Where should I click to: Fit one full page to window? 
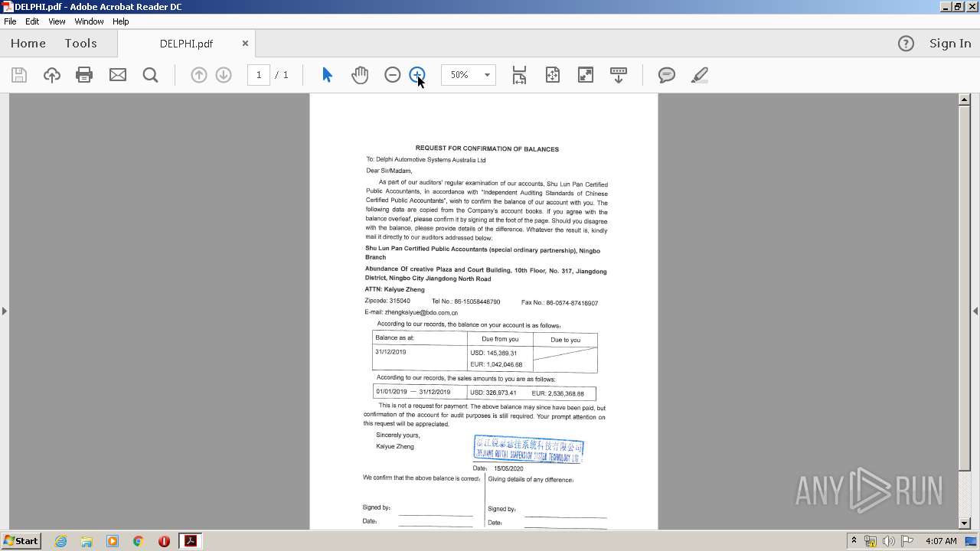coord(553,75)
